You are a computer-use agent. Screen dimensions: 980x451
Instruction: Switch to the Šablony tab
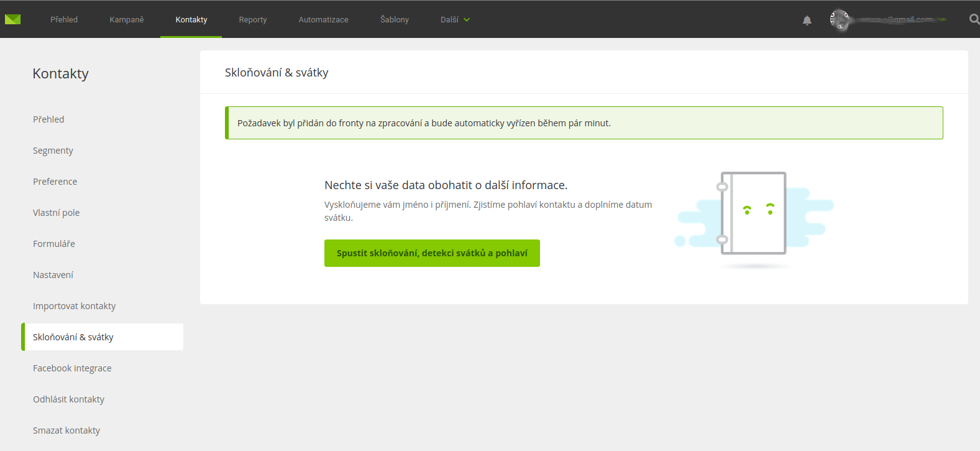tap(395, 20)
